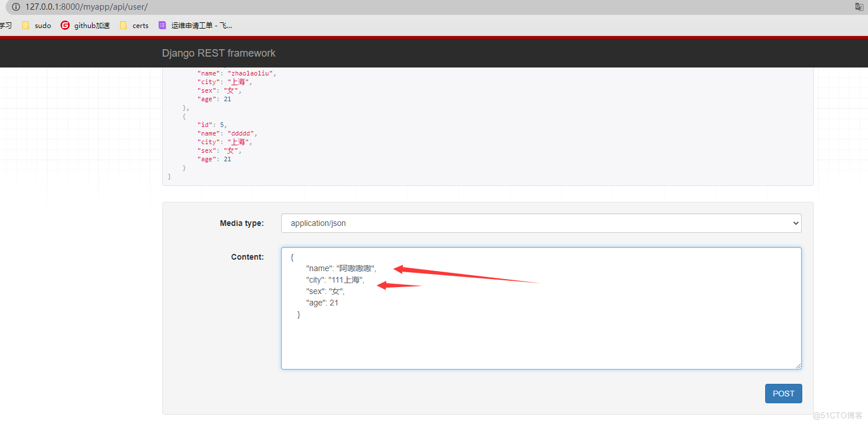
Task: Open the github加速 bookmark
Action: [85, 25]
